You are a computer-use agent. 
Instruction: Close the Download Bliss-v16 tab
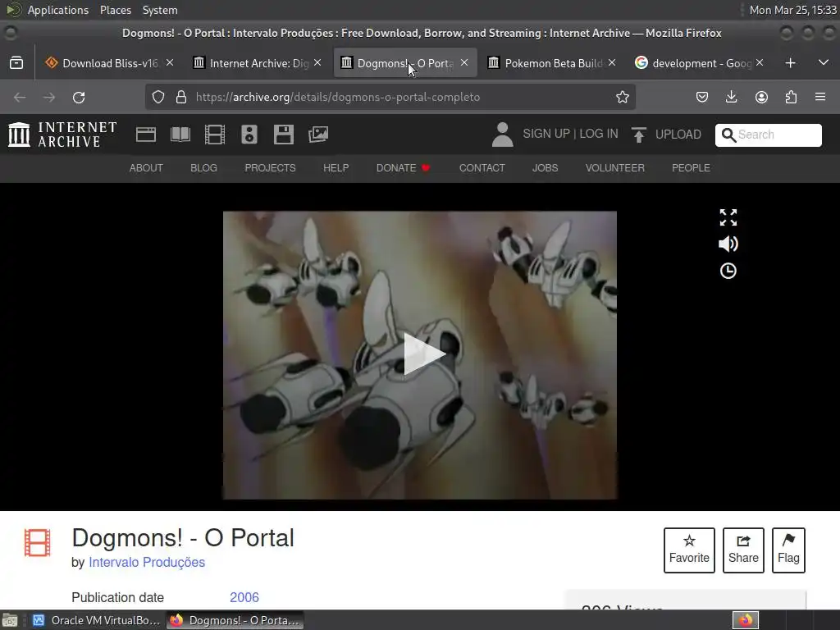(170, 62)
